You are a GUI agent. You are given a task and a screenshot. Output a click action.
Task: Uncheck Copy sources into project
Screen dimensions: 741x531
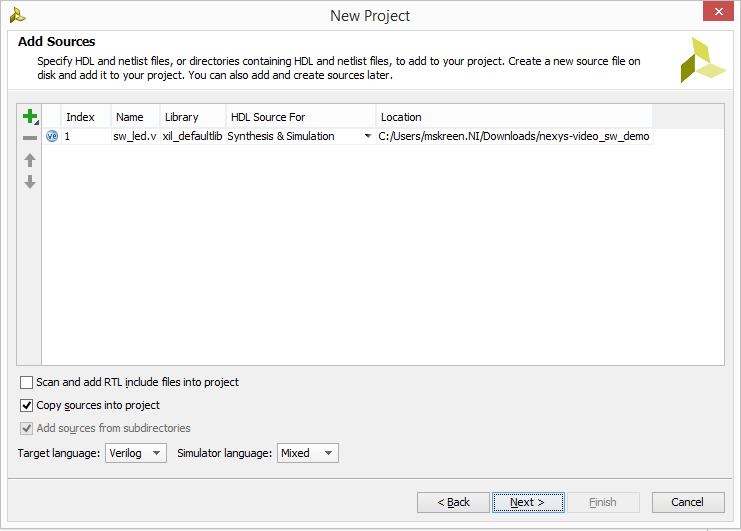click(27, 405)
